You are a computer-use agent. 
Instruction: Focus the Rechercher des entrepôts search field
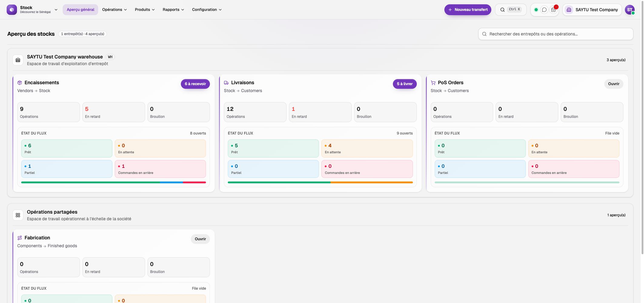(556, 34)
